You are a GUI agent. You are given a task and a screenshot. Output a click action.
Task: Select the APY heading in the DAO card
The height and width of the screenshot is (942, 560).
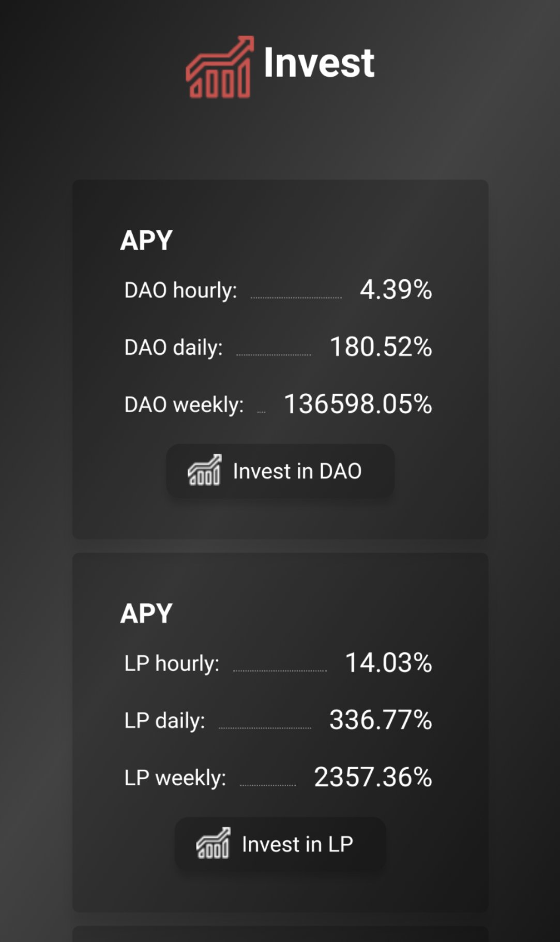[146, 241]
